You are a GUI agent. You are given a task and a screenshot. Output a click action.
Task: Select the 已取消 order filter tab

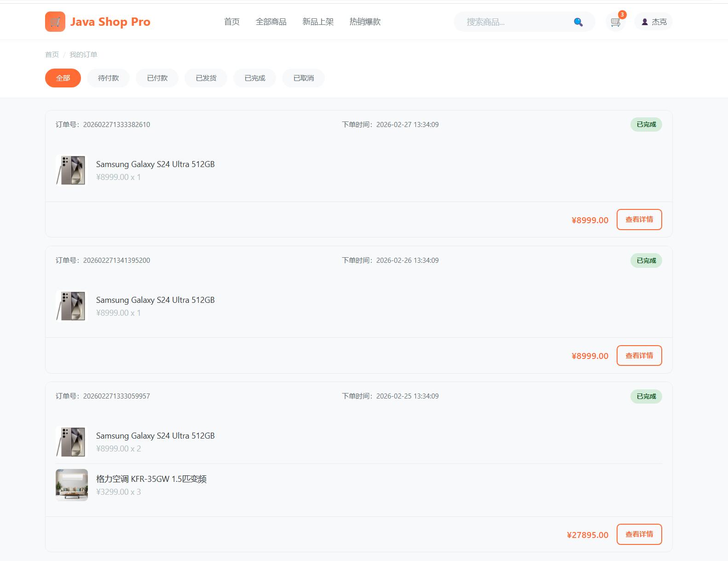click(304, 78)
